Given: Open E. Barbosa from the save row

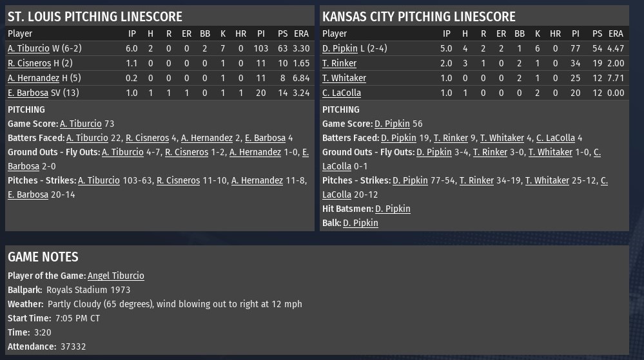Looking at the screenshot, I should (x=30, y=93).
